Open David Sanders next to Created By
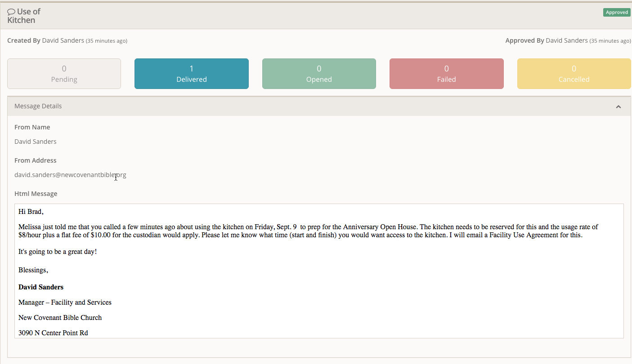 [x=63, y=40]
